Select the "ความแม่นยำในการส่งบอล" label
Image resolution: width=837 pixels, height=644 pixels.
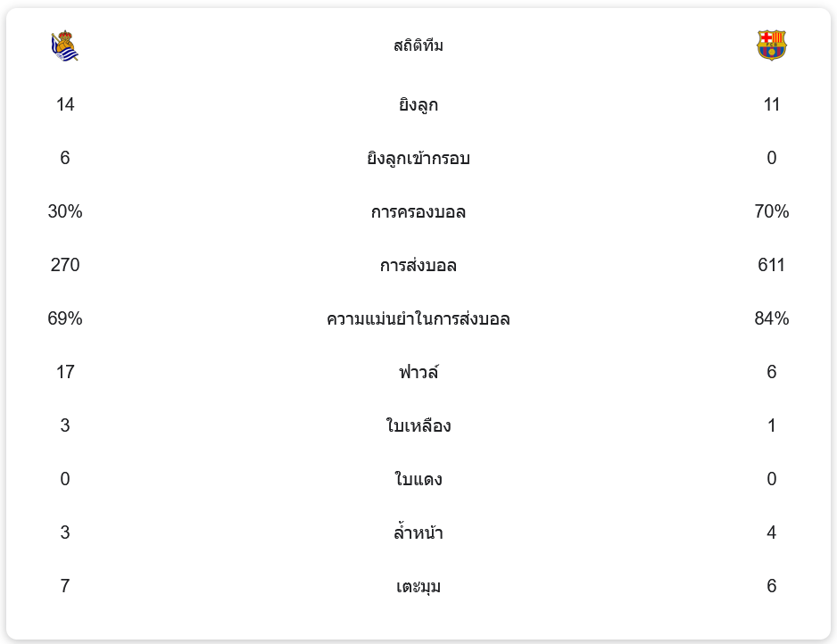(x=418, y=319)
